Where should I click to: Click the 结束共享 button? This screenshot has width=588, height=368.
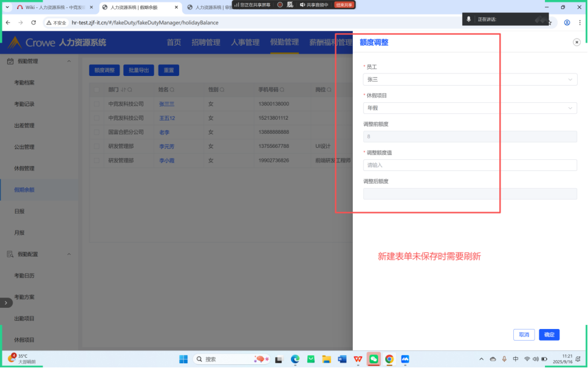pos(344,5)
